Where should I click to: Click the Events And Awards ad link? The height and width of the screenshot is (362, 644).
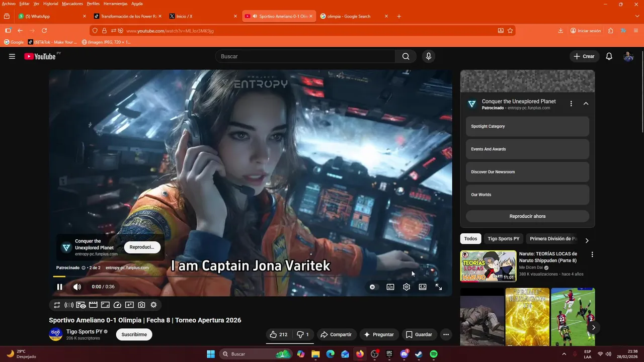coord(527,149)
